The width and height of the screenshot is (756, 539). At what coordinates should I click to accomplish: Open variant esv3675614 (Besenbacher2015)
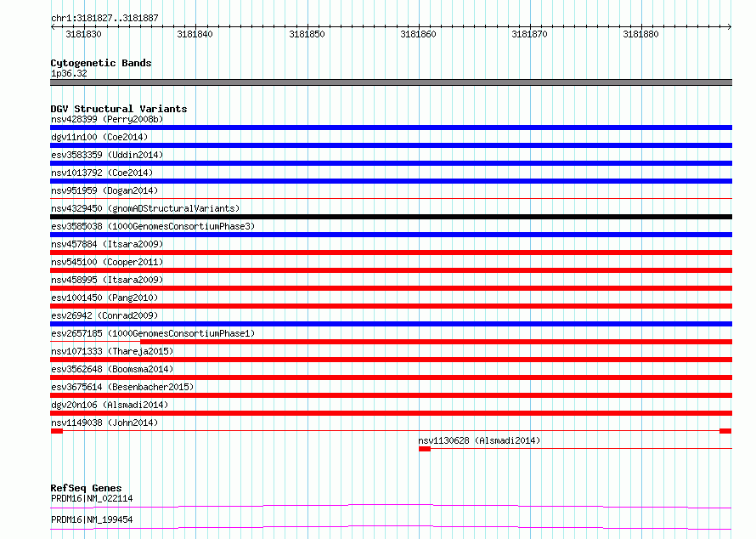[122, 387]
